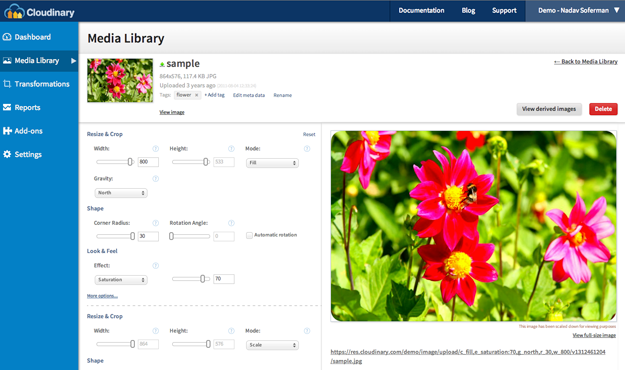Open help icon for second Width
This screenshot has width=625, height=370.
pyautogui.click(x=155, y=331)
